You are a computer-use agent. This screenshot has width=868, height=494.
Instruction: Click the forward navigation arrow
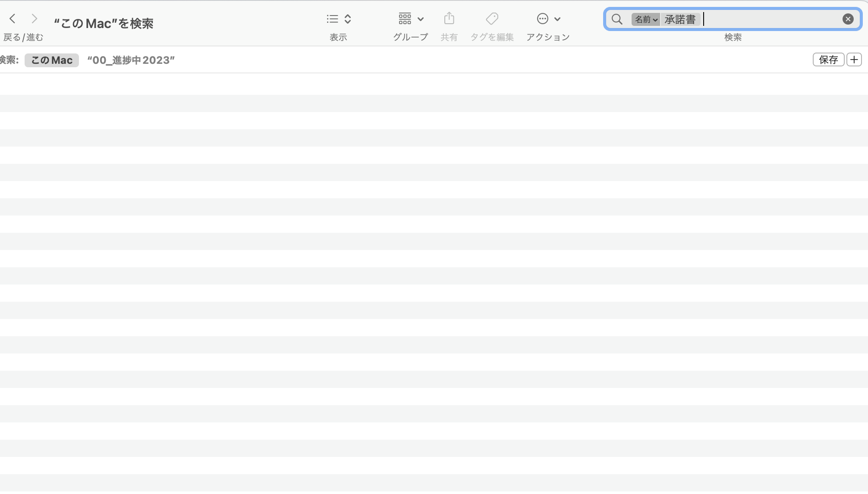coord(35,19)
